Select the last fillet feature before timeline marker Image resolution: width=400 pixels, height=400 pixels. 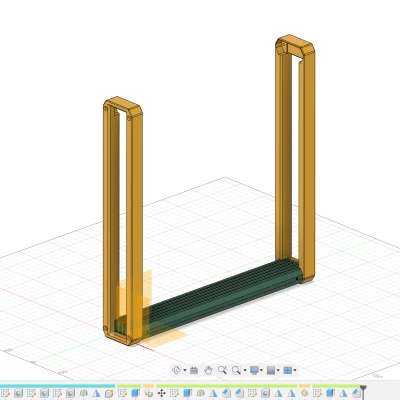pyautogui.click(x=356, y=394)
